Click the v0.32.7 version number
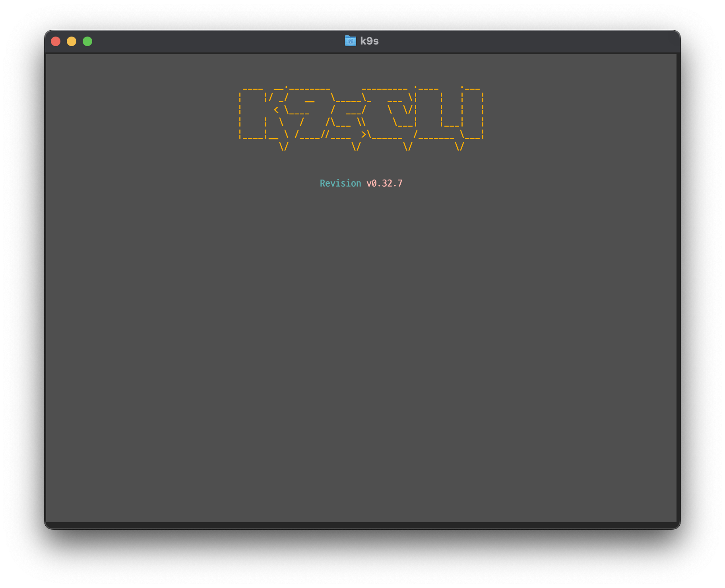The image size is (725, 588). point(384,183)
